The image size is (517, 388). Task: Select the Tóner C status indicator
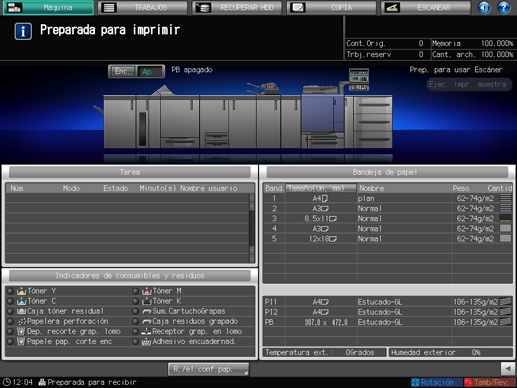(x=10, y=301)
